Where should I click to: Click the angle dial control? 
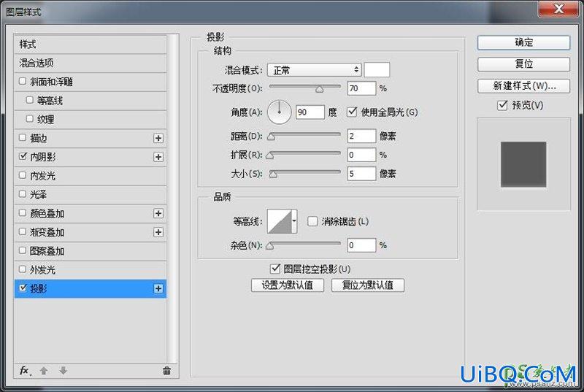click(279, 112)
